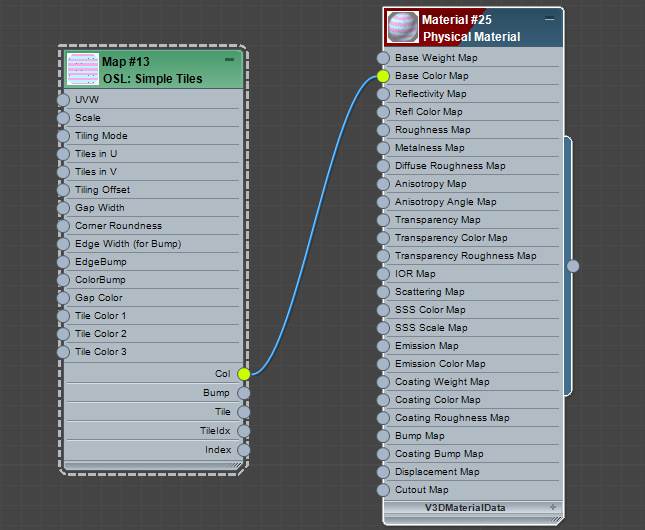Click the Anisotropy Map socket
This screenshot has width=645, height=530.
(383, 184)
